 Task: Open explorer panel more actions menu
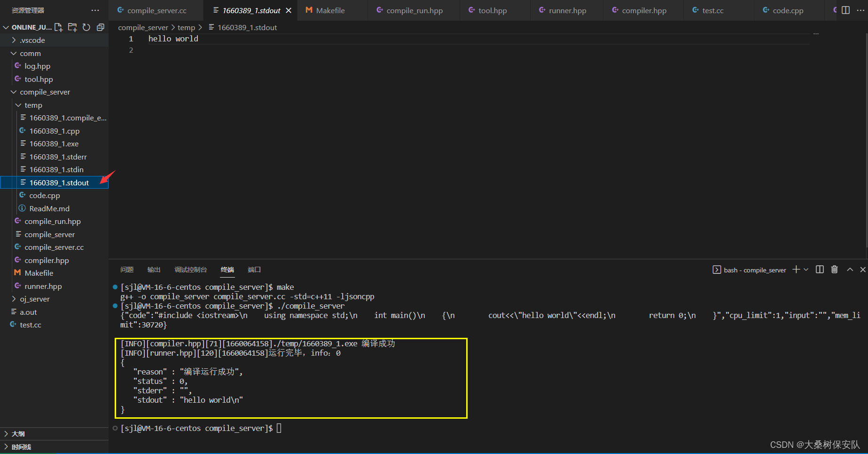[95, 10]
